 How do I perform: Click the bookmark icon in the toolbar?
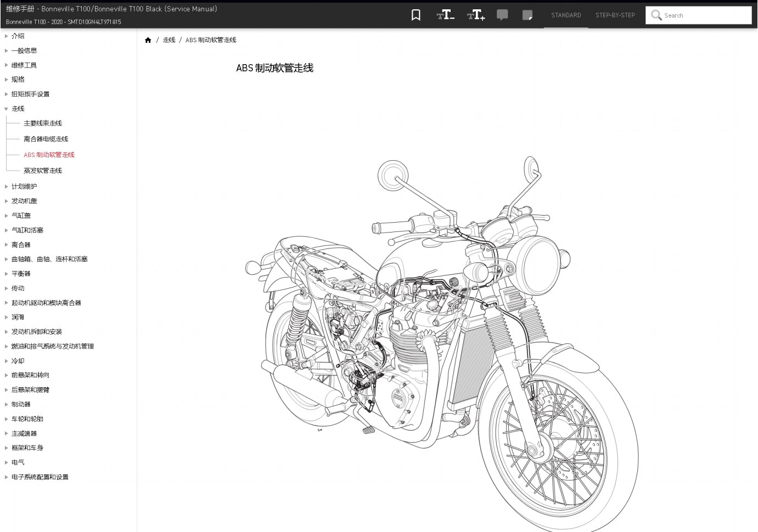pos(416,15)
